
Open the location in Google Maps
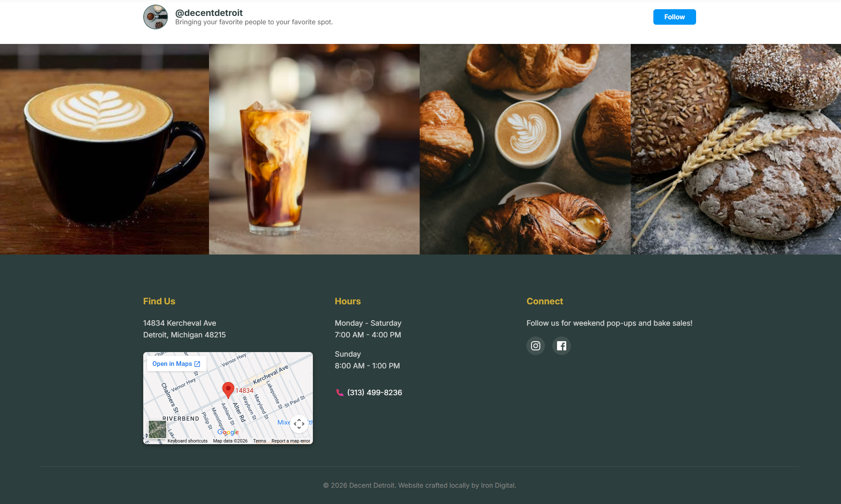click(173, 363)
